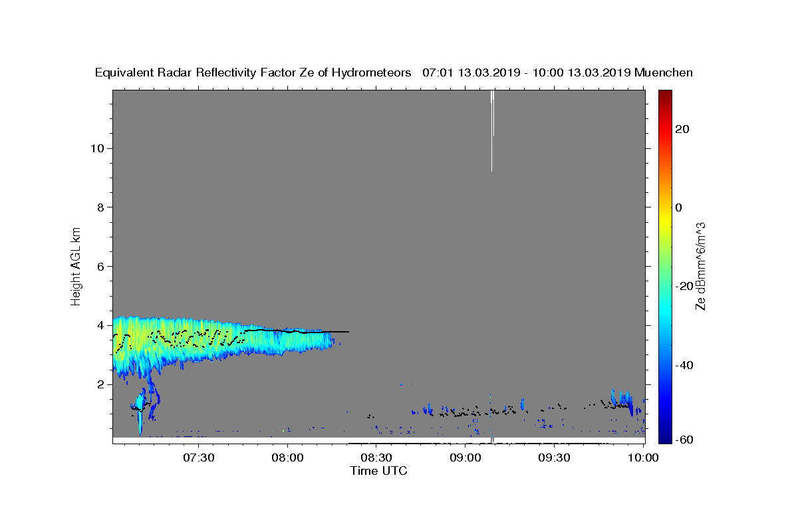Click the colorbar label 0
798x532 pixels.
coord(679,207)
